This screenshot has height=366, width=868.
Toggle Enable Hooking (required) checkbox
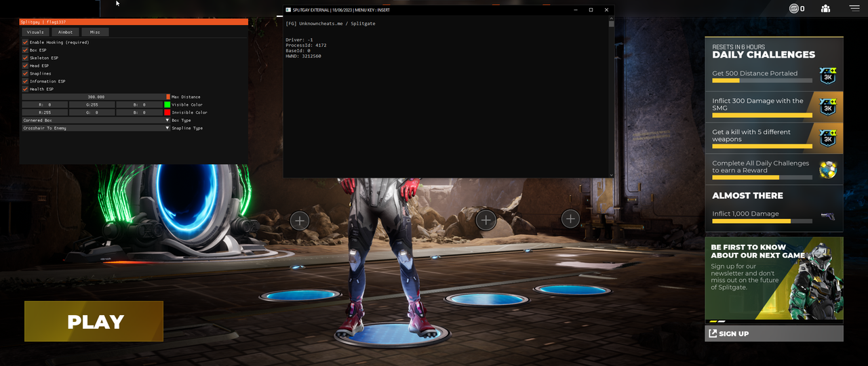[x=25, y=42]
